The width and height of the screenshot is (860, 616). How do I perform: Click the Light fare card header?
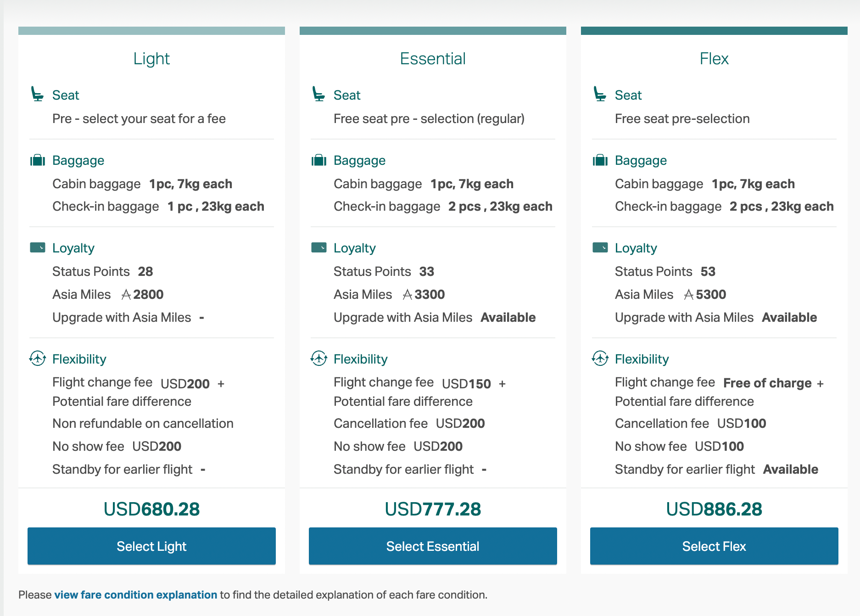coord(151,58)
